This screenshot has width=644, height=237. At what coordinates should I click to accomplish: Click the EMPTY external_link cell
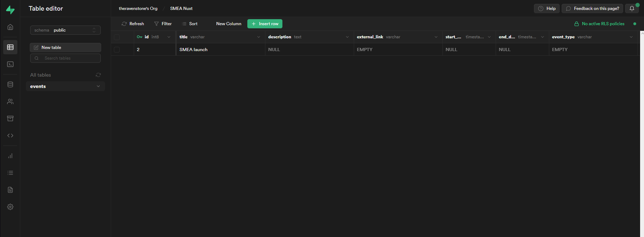tap(398, 50)
